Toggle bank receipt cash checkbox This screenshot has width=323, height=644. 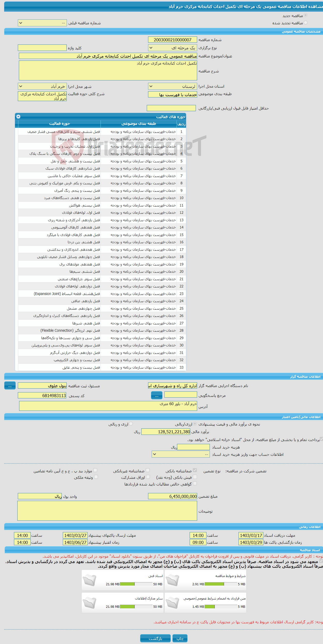pyautogui.click(x=195, y=477)
